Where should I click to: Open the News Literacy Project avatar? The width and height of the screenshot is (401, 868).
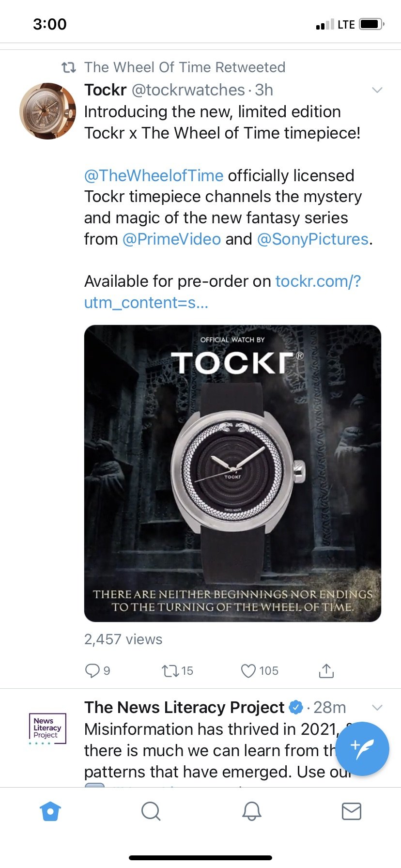coord(47,728)
